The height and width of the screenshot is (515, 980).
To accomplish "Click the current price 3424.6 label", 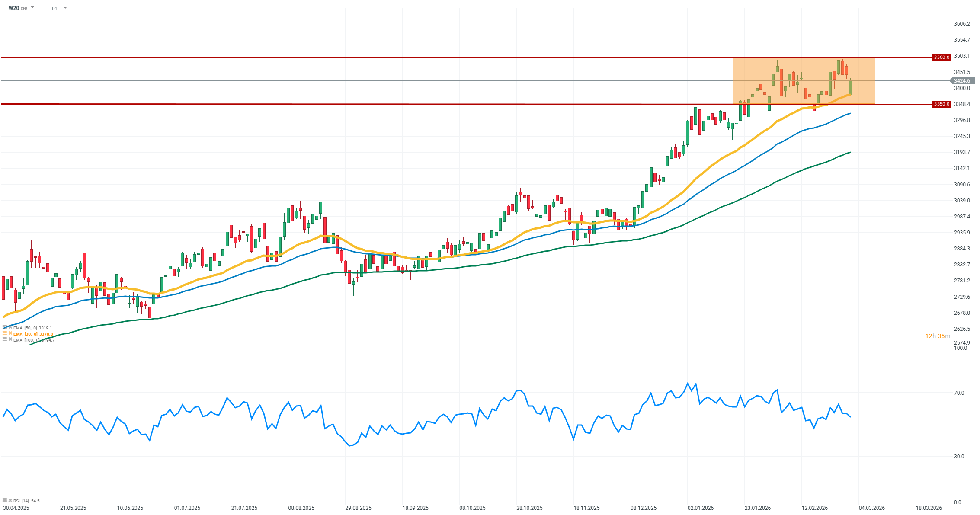I will coord(962,81).
